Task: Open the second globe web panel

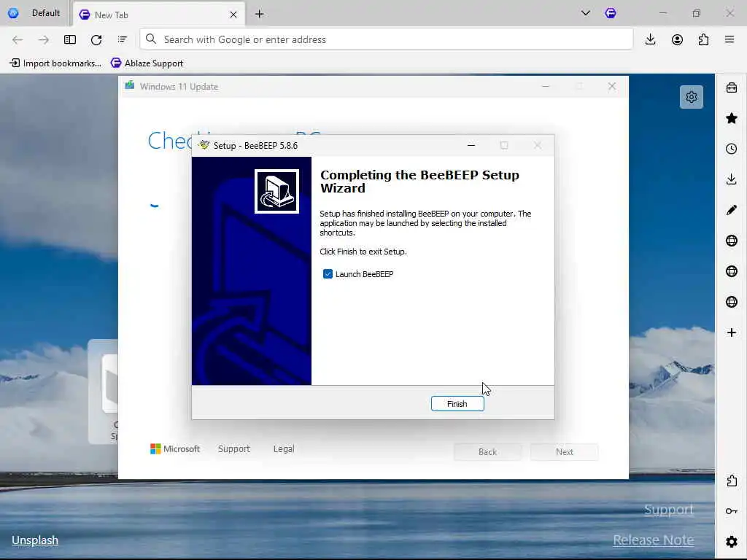Action: point(732,271)
